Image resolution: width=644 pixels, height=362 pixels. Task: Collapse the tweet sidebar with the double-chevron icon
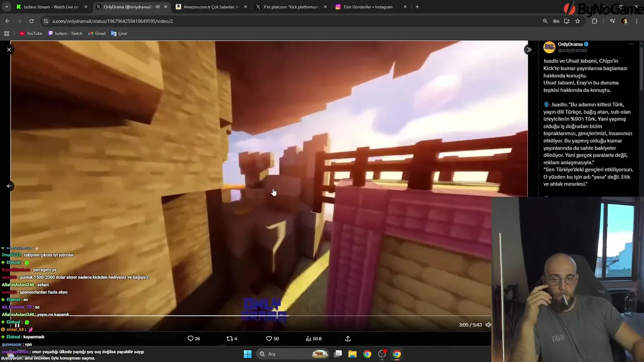(528, 49)
